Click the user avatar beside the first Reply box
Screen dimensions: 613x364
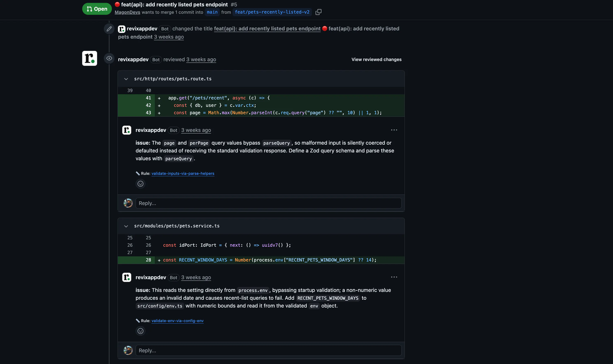(x=128, y=203)
